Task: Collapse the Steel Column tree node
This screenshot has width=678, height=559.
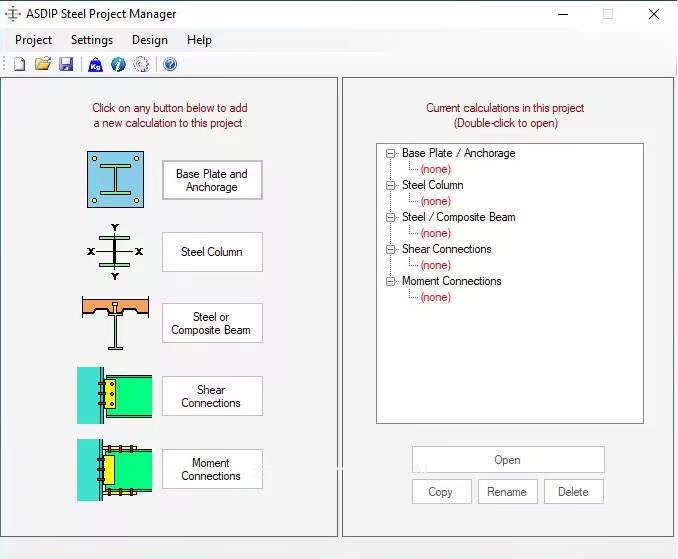Action: pyautogui.click(x=390, y=185)
